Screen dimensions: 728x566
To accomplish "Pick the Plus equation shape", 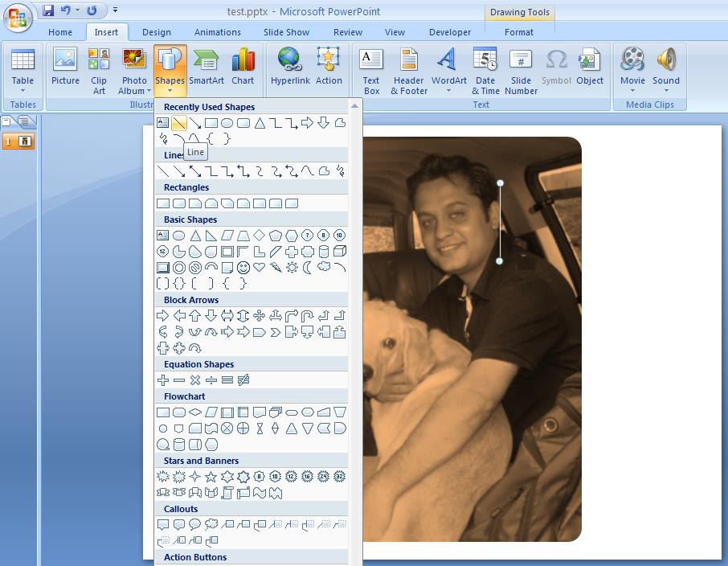I will click(x=162, y=380).
